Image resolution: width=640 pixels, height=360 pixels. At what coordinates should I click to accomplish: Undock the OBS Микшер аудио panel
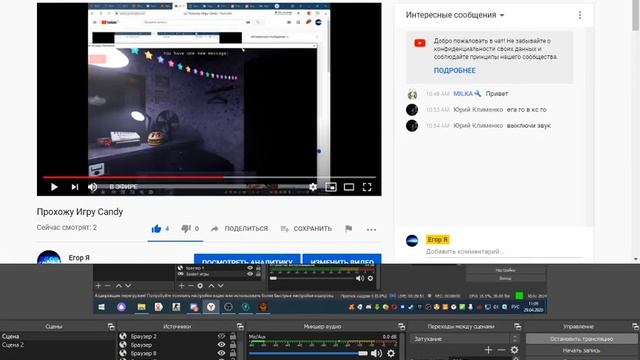tap(402, 326)
